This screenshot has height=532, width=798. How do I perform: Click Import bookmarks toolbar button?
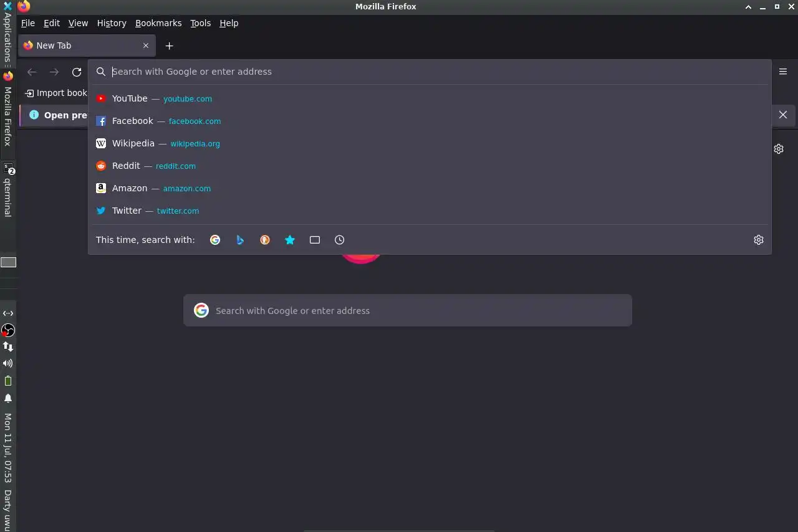click(x=56, y=93)
